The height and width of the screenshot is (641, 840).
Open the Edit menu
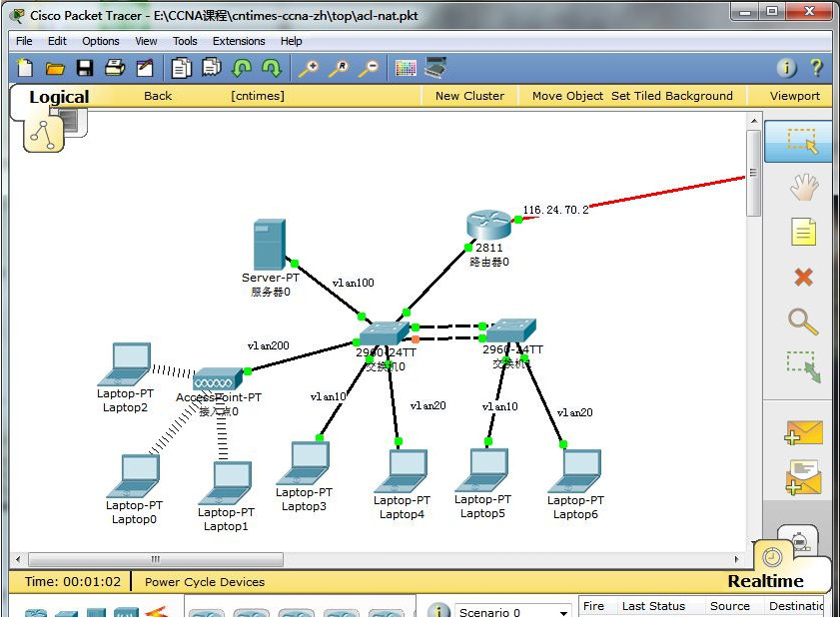pos(57,41)
